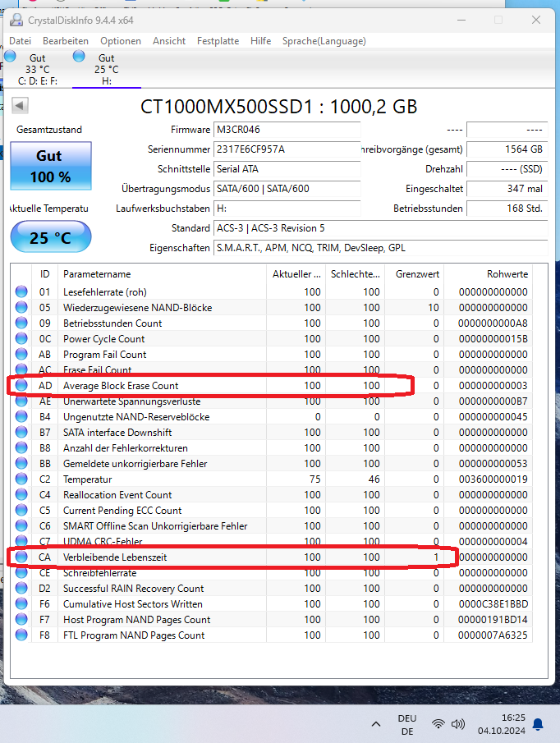Image resolution: width=560 pixels, height=743 pixels.
Task: Click status icon of SATA interface Downshift row
Action: 21,432
